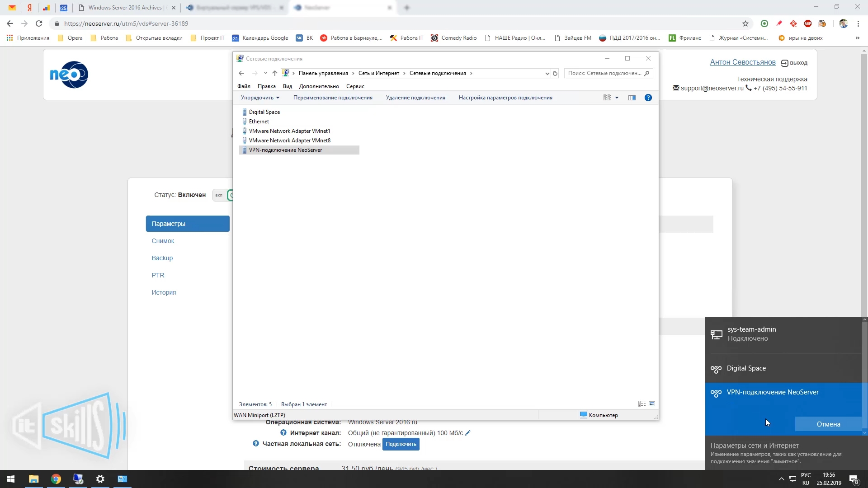Show help for Частная локальная сеть
Image resolution: width=868 pixels, height=488 pixels.
pyautogui.click(x=256, y=444)
